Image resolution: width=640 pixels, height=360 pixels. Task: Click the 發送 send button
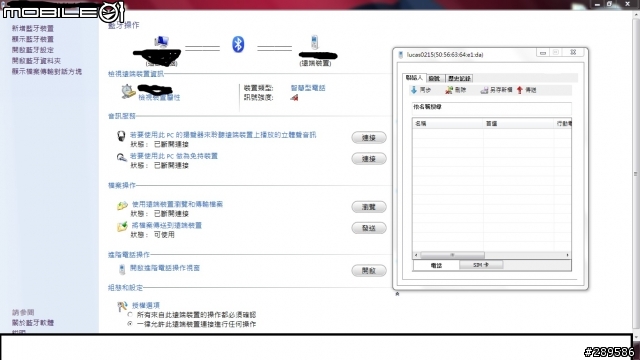pos(369,228)
